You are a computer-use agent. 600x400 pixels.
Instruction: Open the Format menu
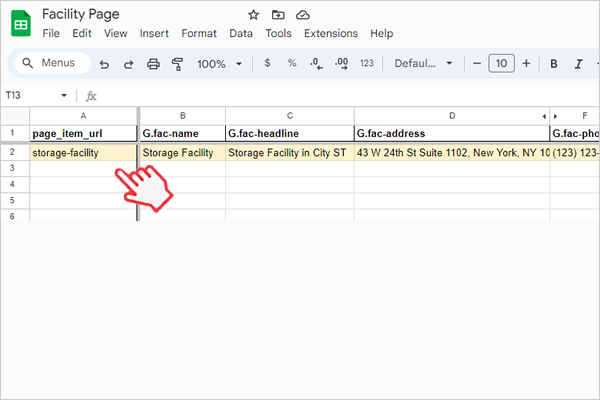[x=199, y=33]
